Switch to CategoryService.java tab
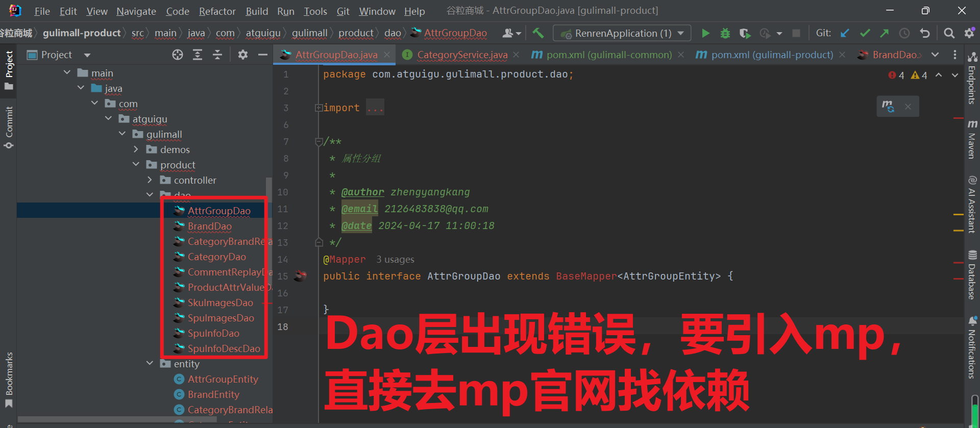This screenshot has height=428, width=980. (462, 55)
